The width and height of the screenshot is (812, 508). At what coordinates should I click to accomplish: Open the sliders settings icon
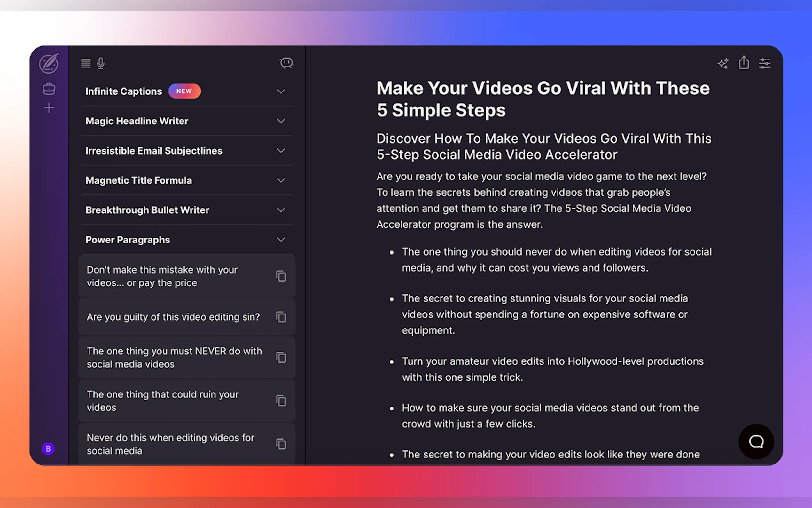pyautogui.click(x=765, y=63)
